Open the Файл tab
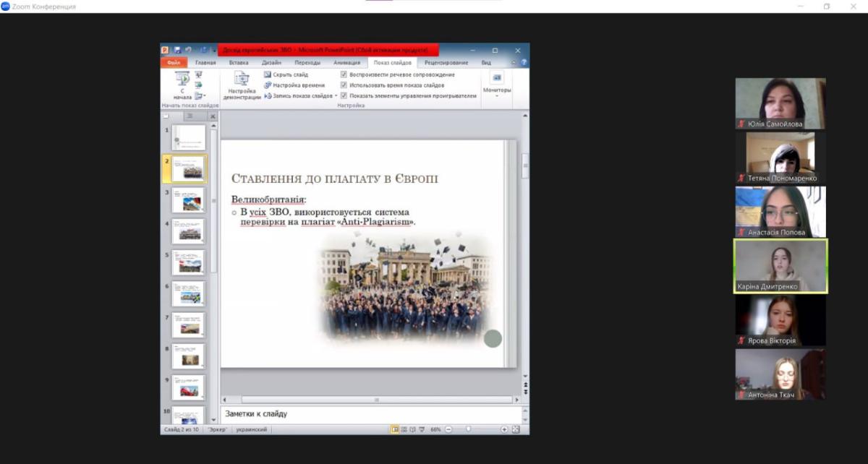 pyautogui.click(x=174, y=63)
